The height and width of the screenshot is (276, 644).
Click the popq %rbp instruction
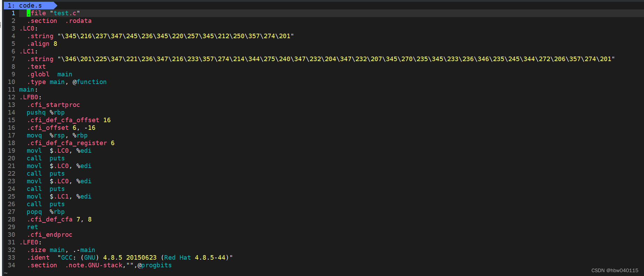(46, 211)
